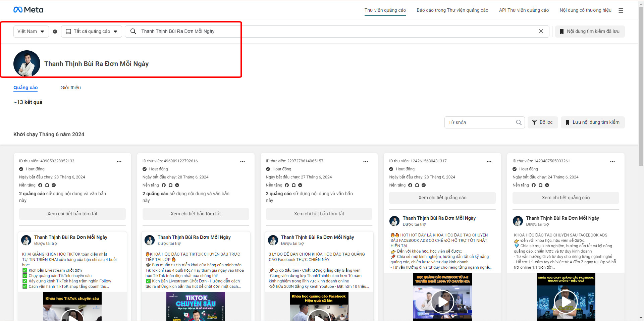Image resolution: width=644 pixels, height=321 pixels.
Task: Open options menu for ad 1242615630431317
Action: (x=489, y=162)
